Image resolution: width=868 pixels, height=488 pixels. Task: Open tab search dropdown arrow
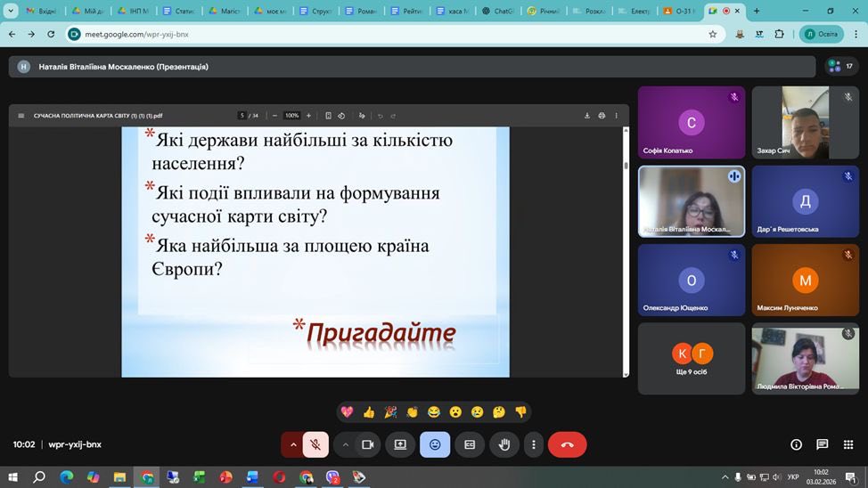click(11, 11)
